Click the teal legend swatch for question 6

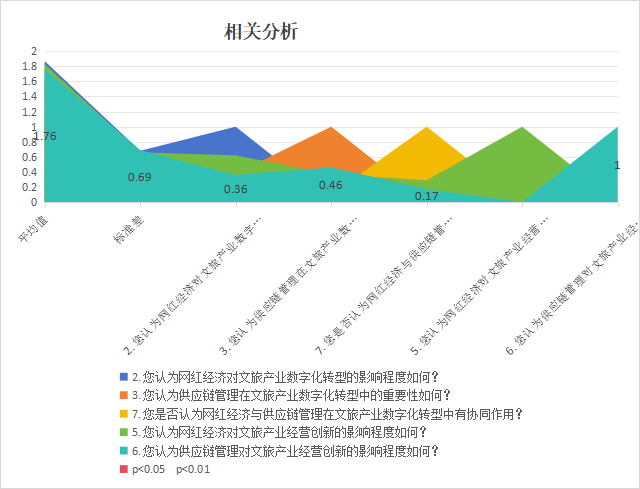124,451
